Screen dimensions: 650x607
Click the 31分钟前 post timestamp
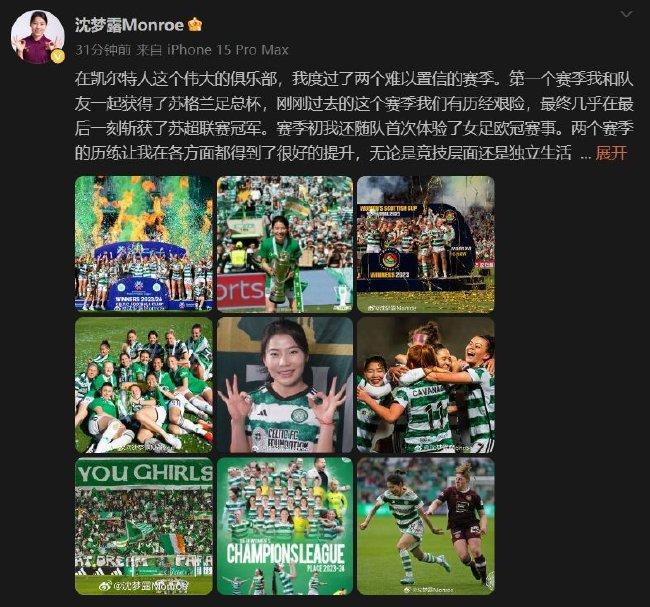(103, 50)
